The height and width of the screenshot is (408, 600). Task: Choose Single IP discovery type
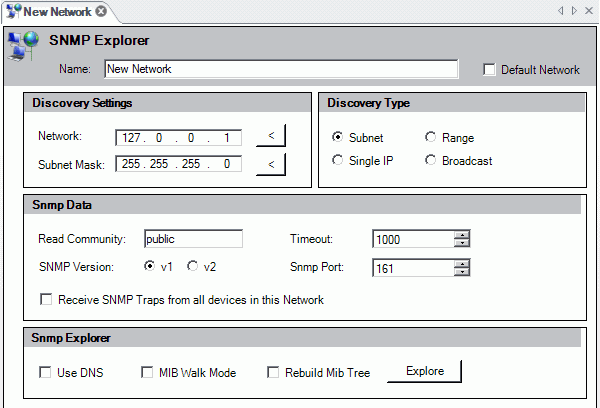pyautogui.click(x=338, y=160)
